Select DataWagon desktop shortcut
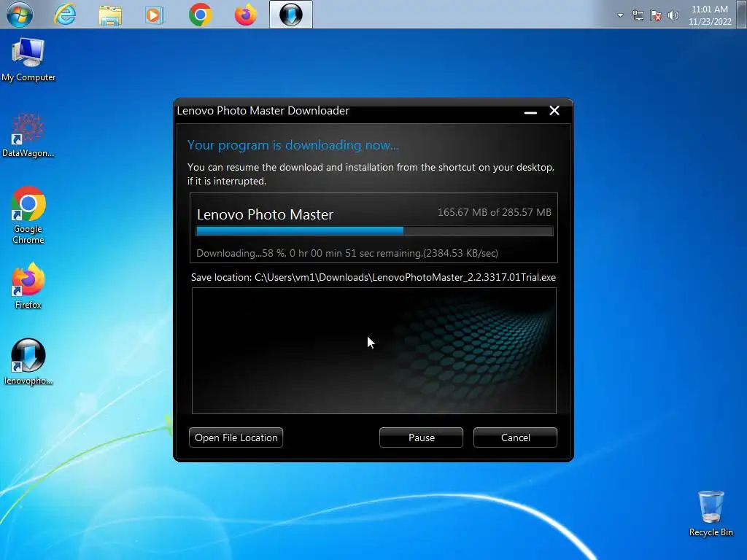This screenshot has width=747, height=560. click(28, 135)
